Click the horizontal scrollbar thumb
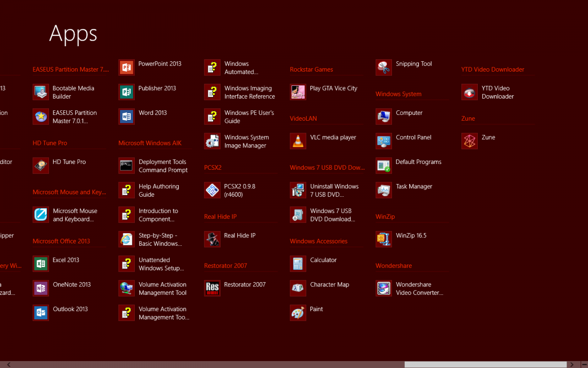The width and height of the screenshot is (588, 368). 485,365
